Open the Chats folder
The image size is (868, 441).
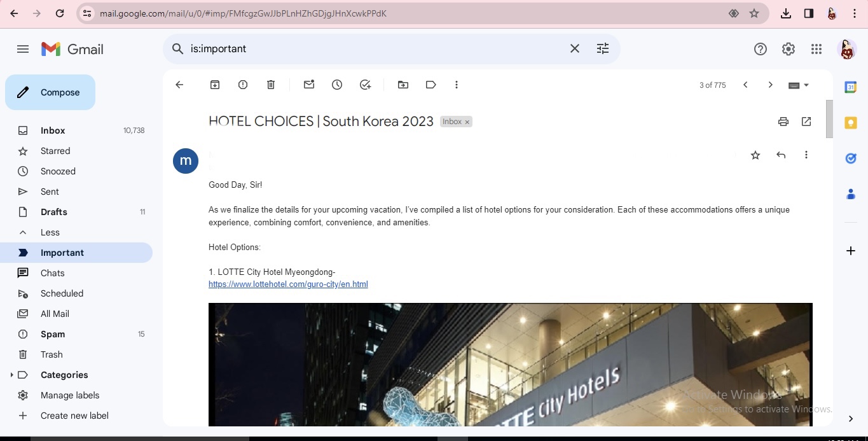[x=76, y=273]
